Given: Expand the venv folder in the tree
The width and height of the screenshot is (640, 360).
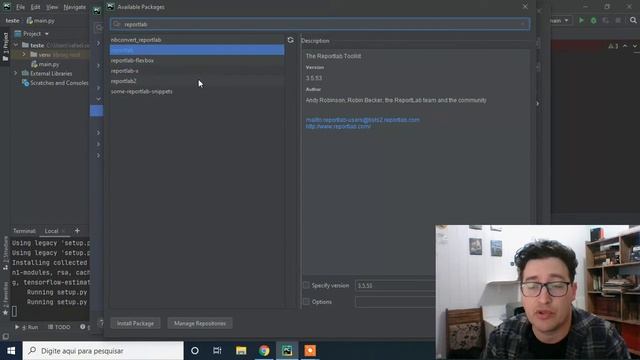Looking at the screenshot, I should [x=24, y=54].
